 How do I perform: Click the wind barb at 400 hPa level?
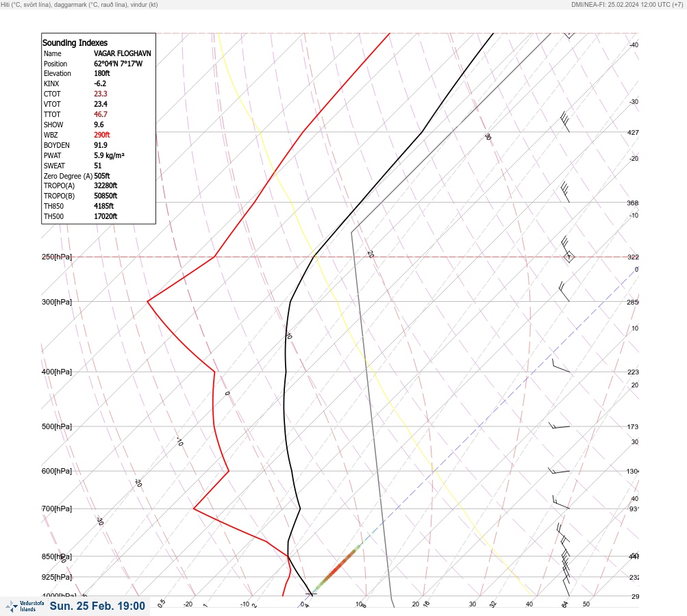click(561, 365)
